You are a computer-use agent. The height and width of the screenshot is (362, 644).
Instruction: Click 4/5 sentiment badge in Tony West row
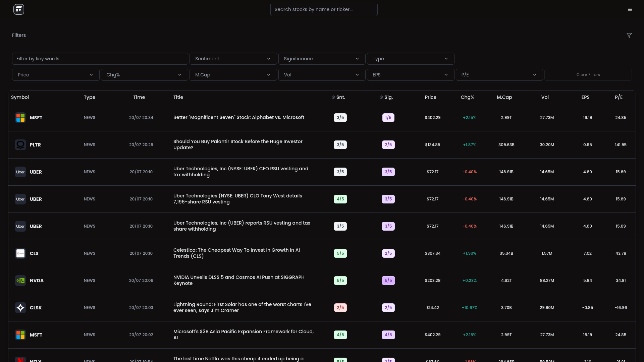pyautogui.click(x=340, y=199)
